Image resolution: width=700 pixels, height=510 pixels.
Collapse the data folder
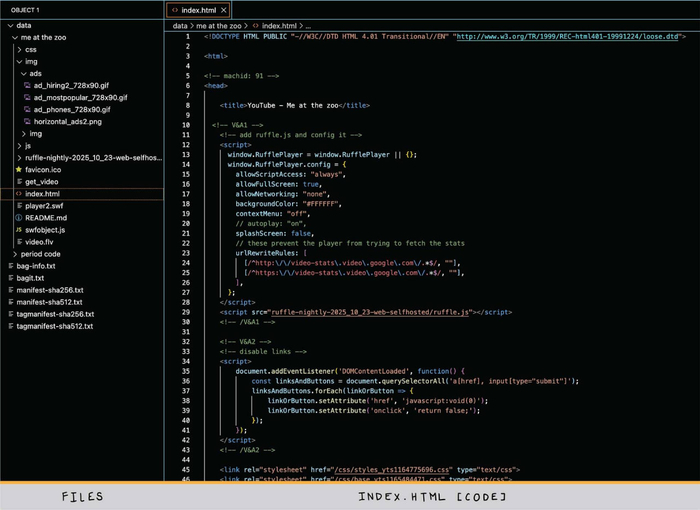click(x=11, y=25)
